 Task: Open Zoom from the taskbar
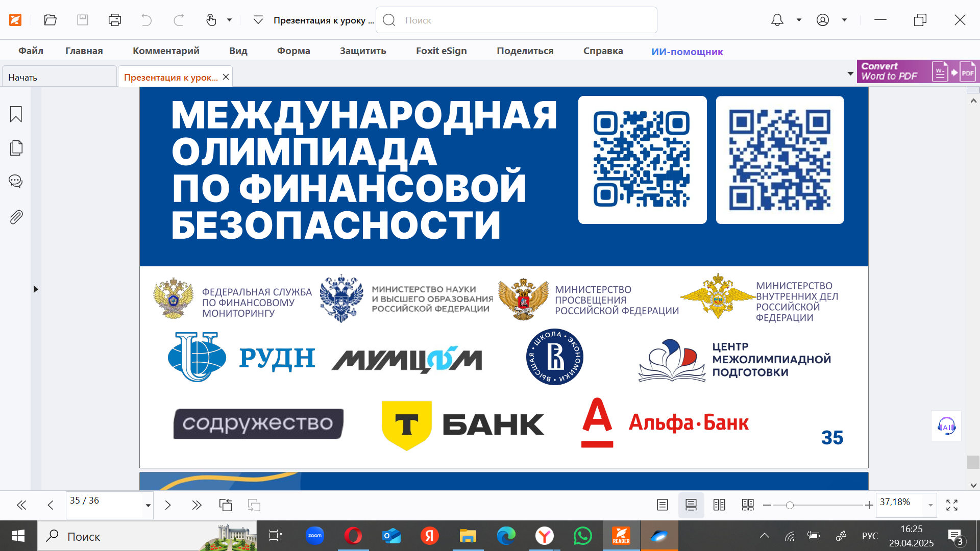click(315, 536)
